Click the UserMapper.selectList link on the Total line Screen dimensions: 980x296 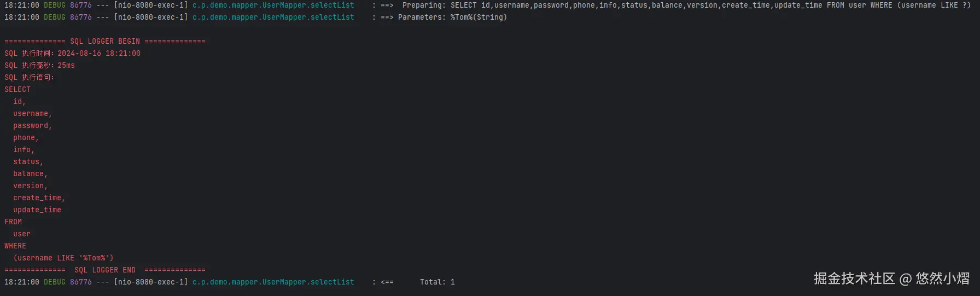[273, 282]
